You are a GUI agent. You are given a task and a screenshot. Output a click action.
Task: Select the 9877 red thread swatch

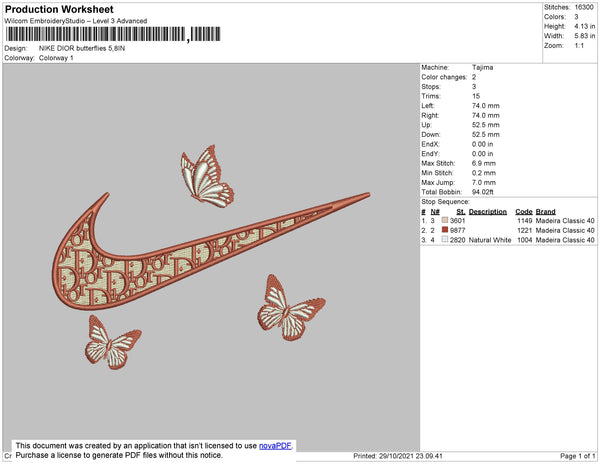pos(444,230)
